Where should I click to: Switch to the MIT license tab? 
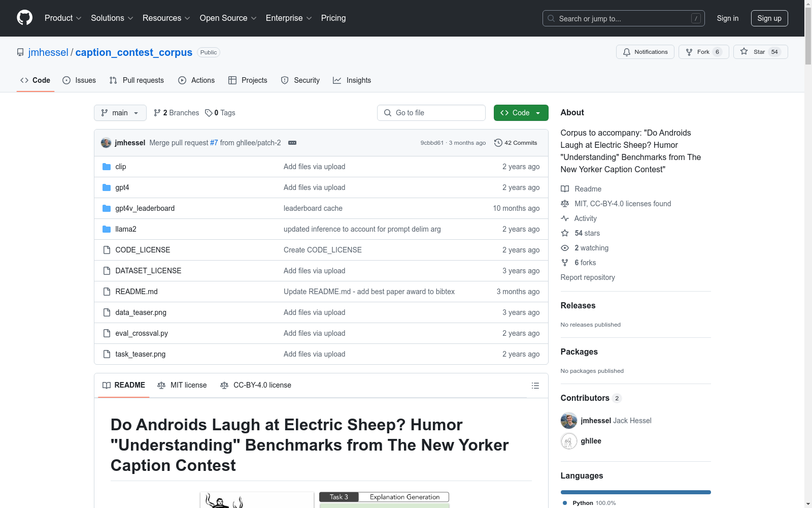tap(182, 385)
